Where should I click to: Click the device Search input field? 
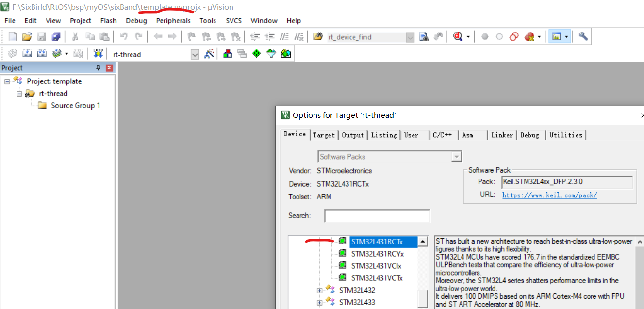tap(377, 216)
